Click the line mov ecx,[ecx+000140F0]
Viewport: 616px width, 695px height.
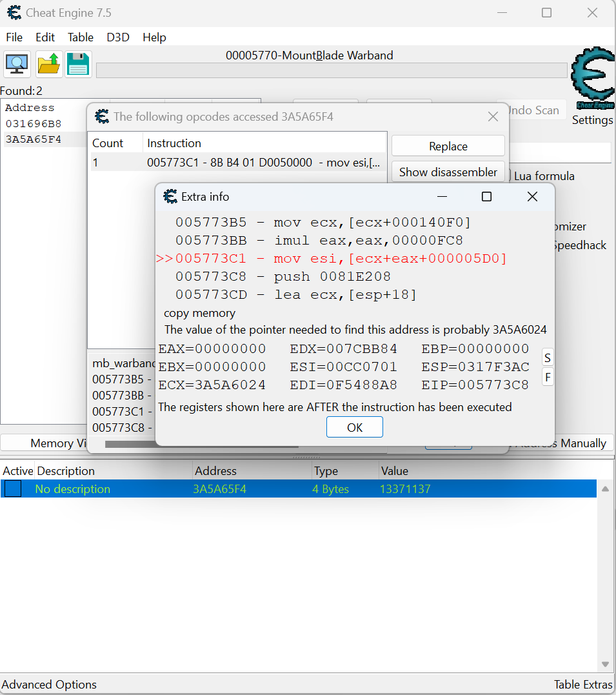pyautogui.click(x=323, y=222)
